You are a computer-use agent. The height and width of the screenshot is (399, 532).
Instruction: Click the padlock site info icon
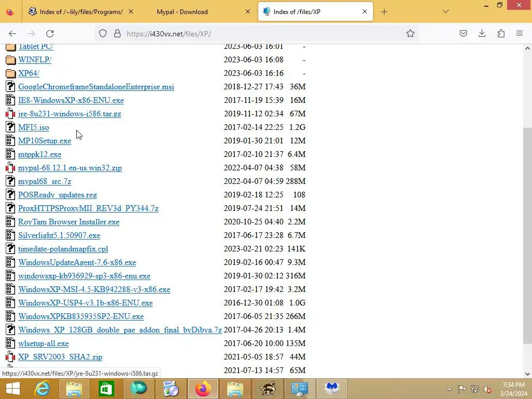(x=117, y=34)
